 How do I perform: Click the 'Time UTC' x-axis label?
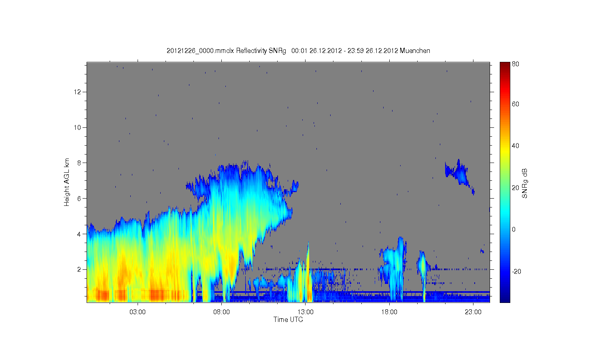[x=288, y=320]
